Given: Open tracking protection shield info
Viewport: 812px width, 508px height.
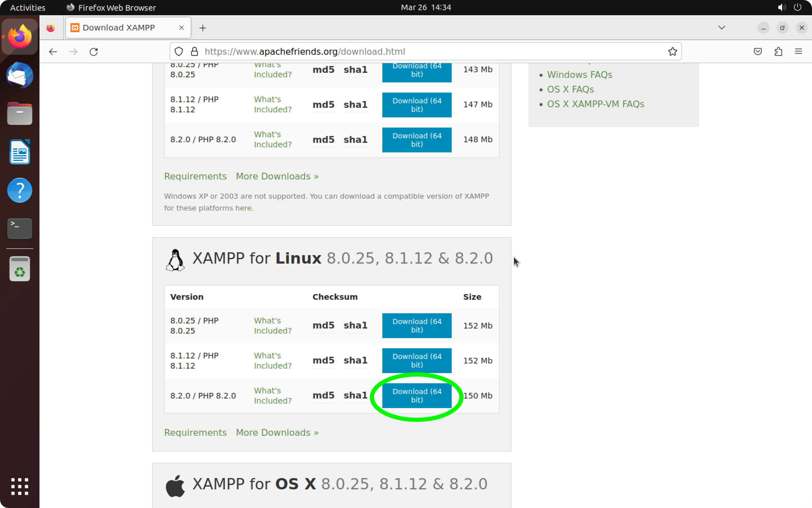Looking at the screenshot, I should tap(179, 51).
